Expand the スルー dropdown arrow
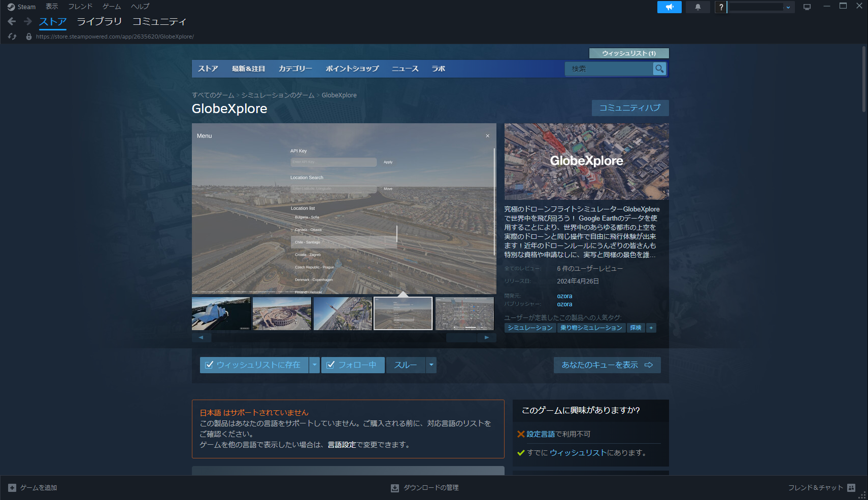Screen dimensions: 868x500 [x=431, y=365]
